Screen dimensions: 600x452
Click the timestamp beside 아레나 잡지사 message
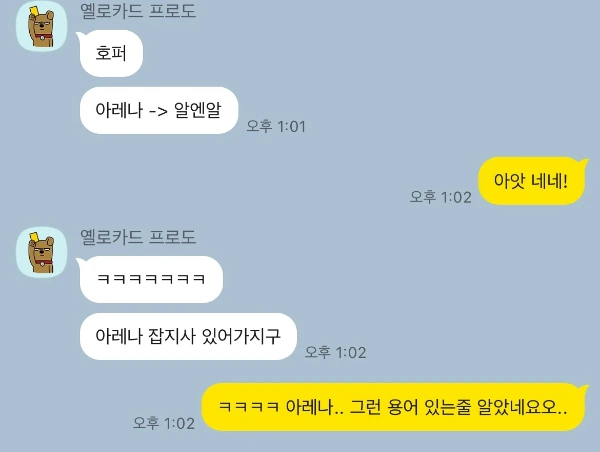pyautogui.click(x=335, y=352)
